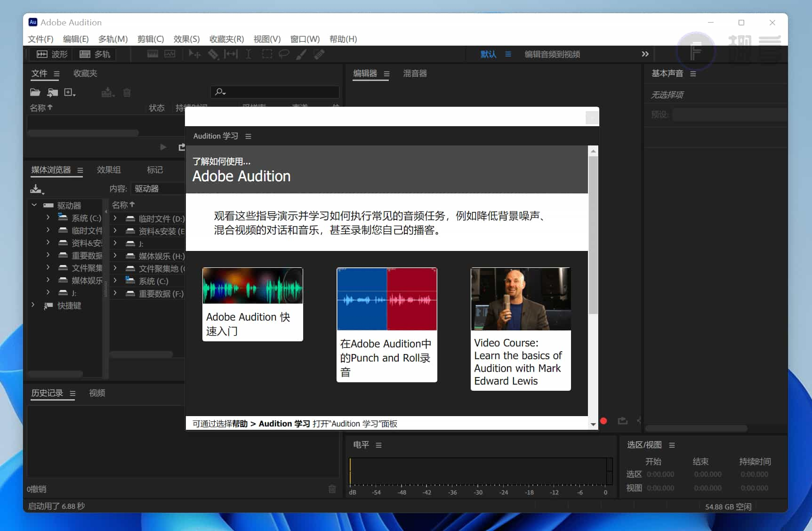Open 多轨(M) menu
This screenshot has width=812, height=531.
click(113, 39)
